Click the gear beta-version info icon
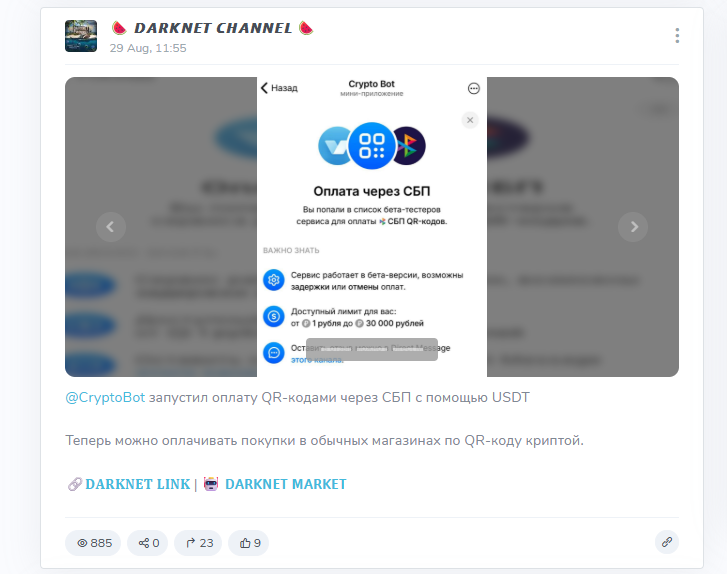The image size is (727, 574). [274, 280]
